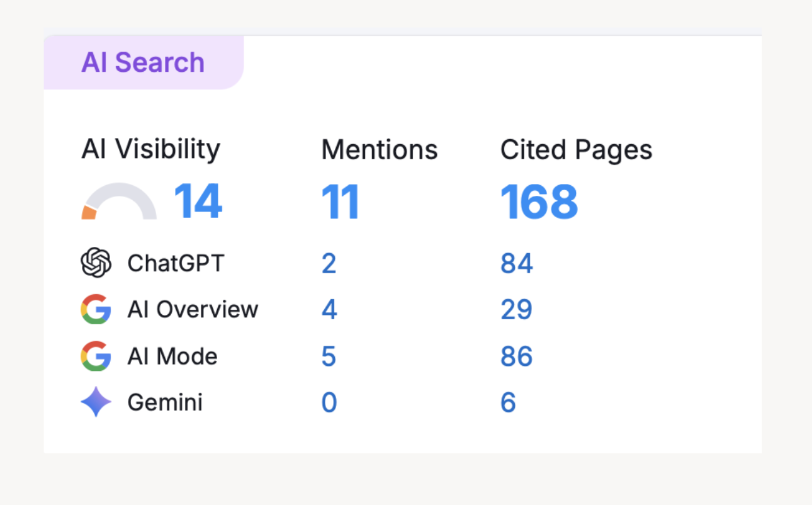Open the AI Search tab label
This screenshot has height=505, width=812.
pyautogui.click(x=143, y=62)
